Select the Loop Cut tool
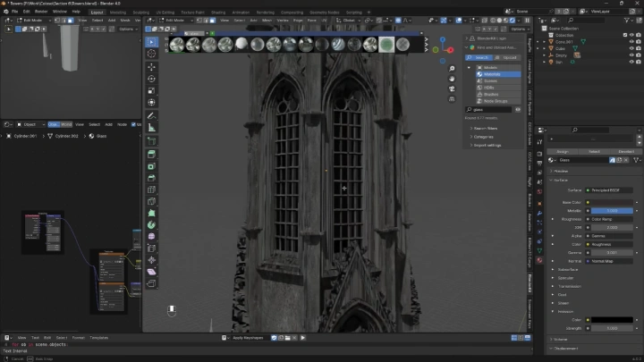 pos(151,189)
